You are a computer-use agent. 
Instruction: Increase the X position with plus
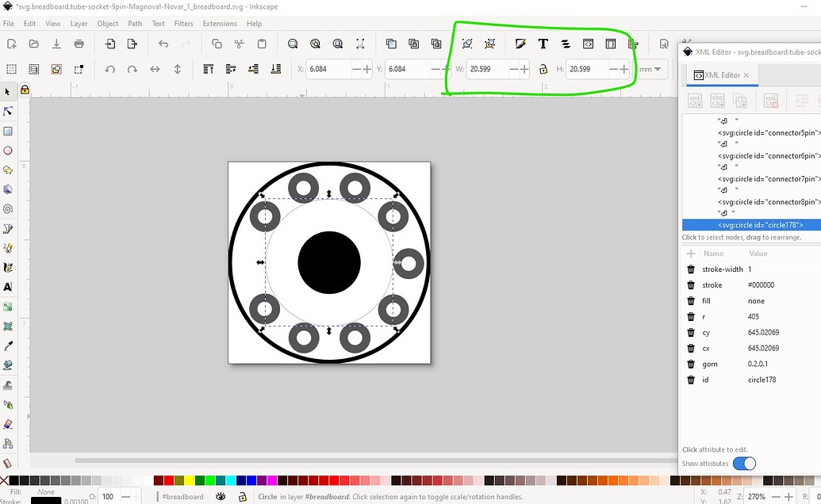tap(366, 69)
